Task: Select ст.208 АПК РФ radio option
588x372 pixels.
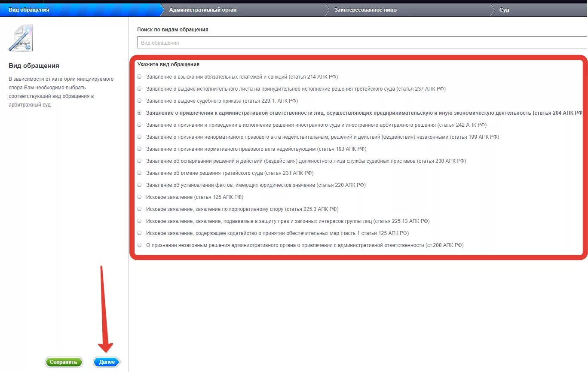Action: click(x=139, y=245)
